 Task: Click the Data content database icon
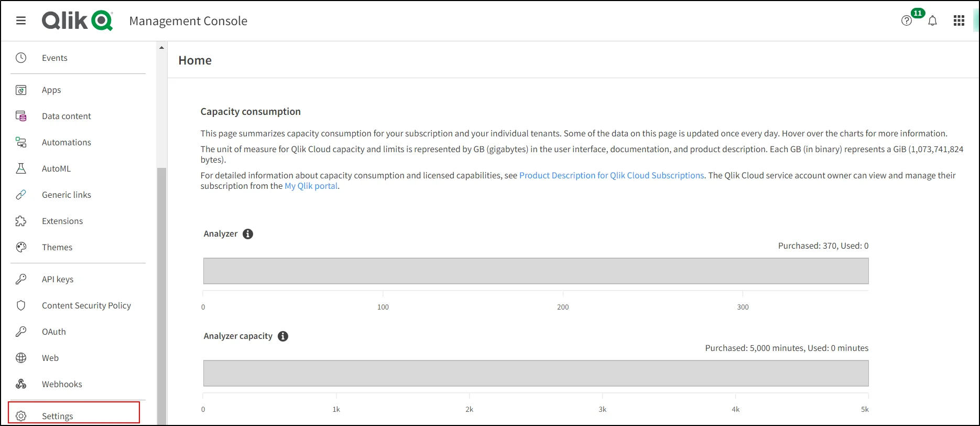click(21, 116)
